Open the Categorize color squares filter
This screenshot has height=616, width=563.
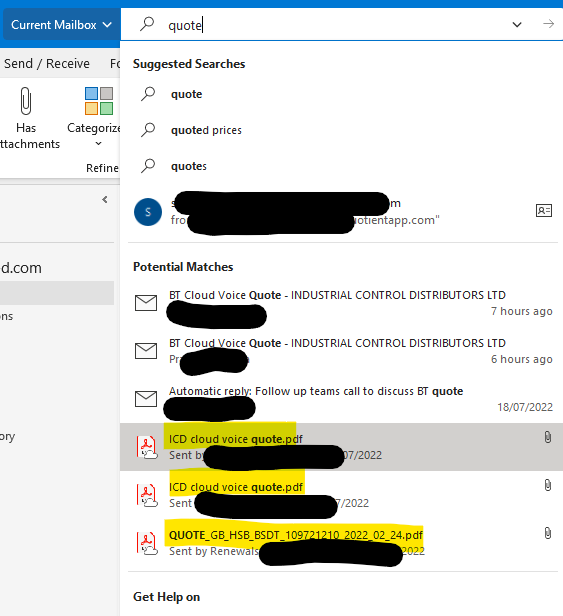pyautogui.click(x=99, y=101)
